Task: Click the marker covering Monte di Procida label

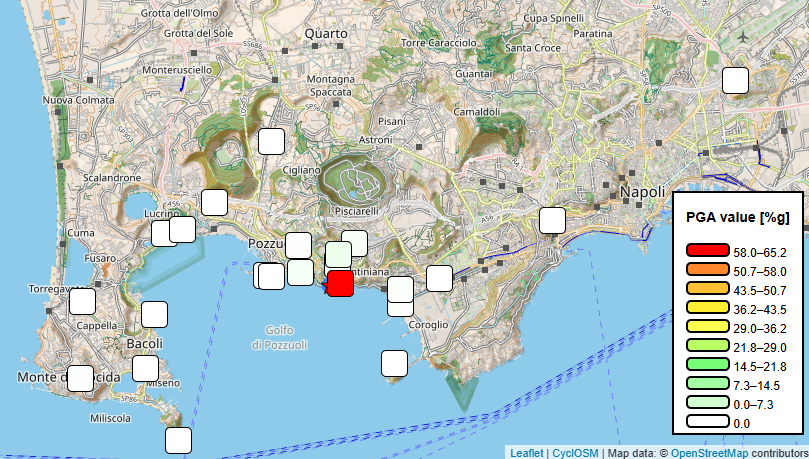Action: click(80, 378)
